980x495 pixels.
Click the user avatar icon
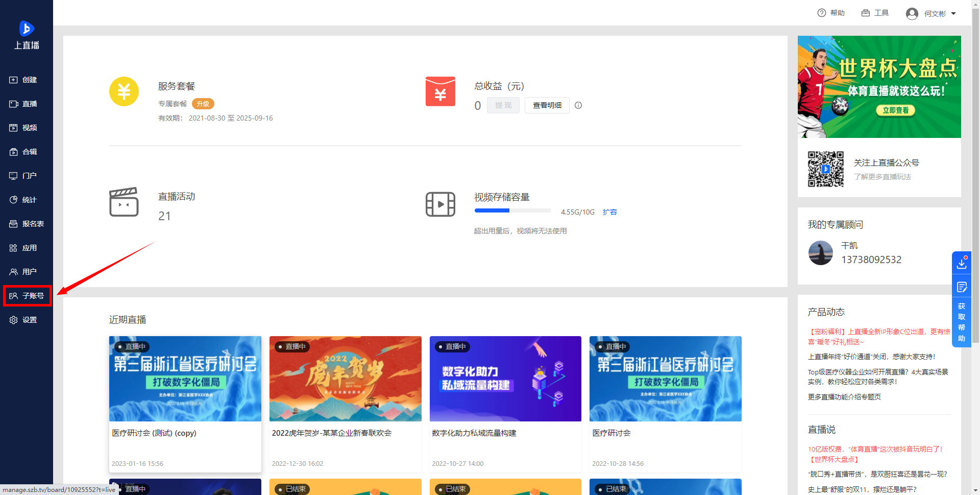912,14
